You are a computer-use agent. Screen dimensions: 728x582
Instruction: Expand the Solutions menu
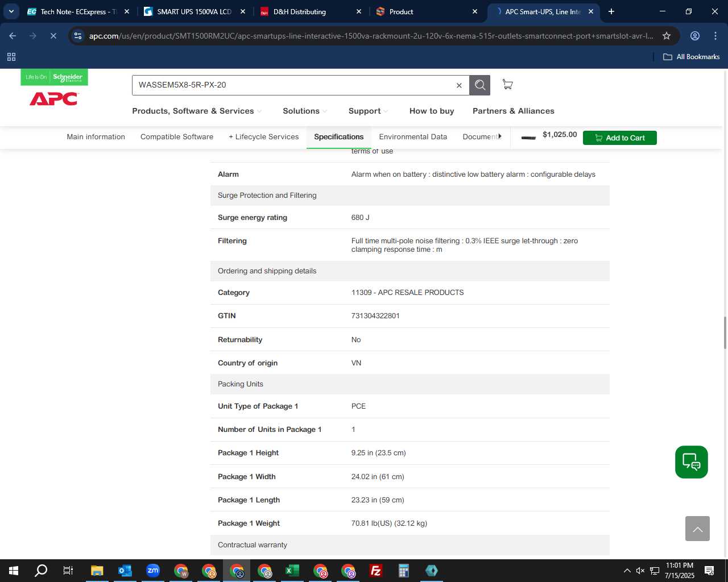(x=305, y=111)
